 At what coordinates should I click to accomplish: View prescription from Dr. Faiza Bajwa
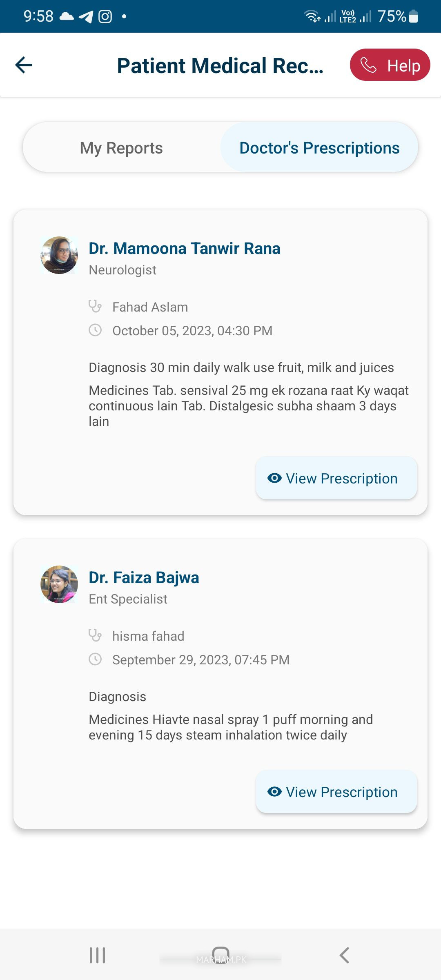pos(336,792)
